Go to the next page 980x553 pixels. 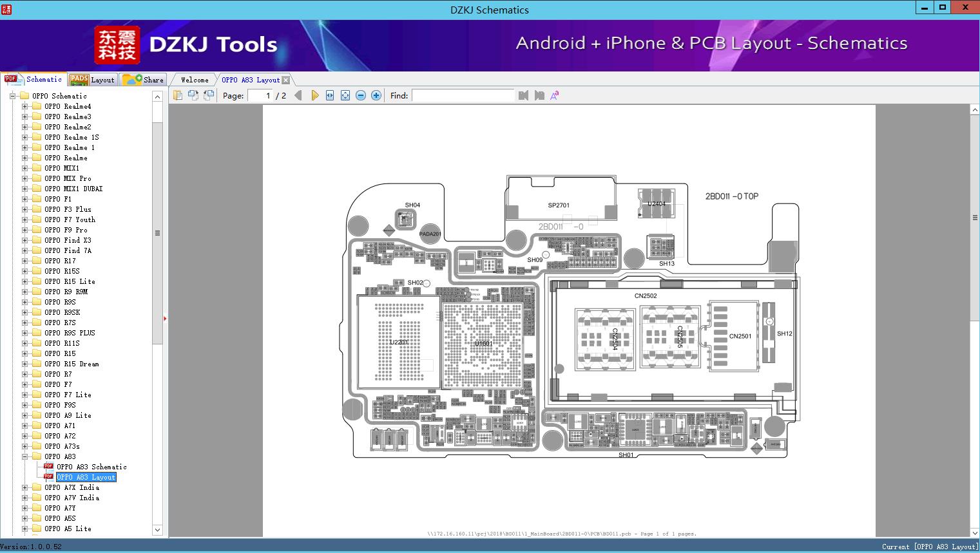pyautogui.click(x=314, y=95)
